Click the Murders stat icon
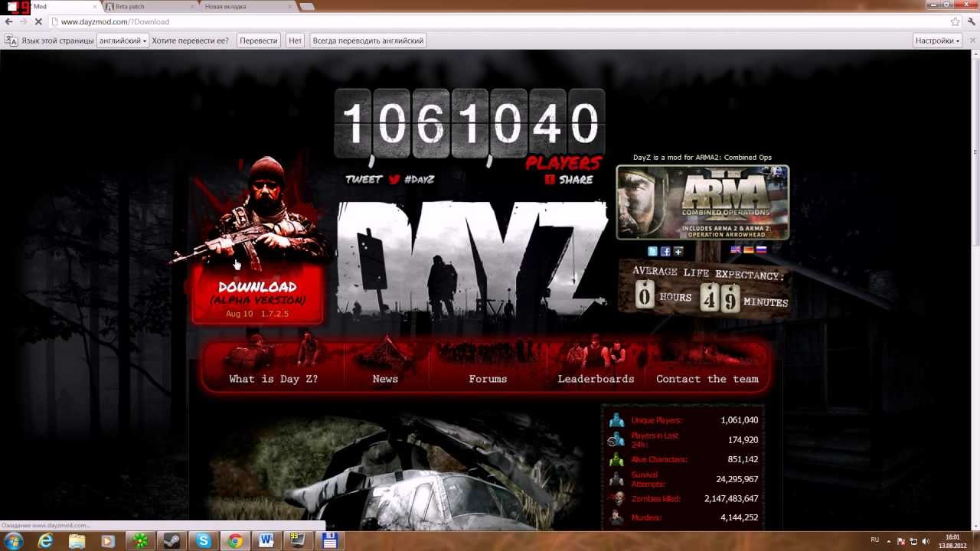The height and width of the screenshot is (551, 980). point(616,518)
